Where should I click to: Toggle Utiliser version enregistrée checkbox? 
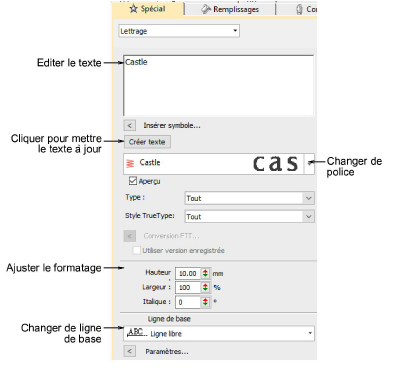pyautogui.click(x=136, y=250)
